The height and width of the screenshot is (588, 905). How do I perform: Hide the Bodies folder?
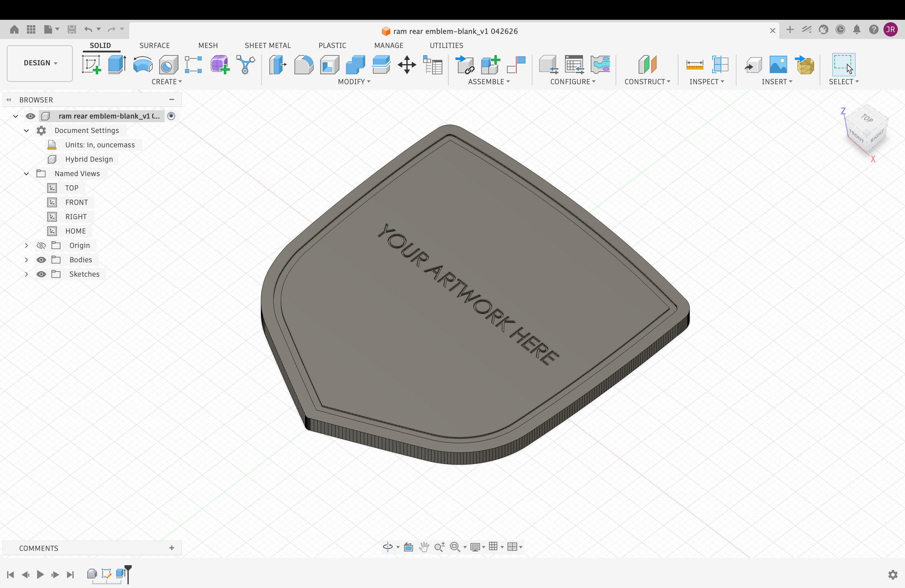coord(41,260)
